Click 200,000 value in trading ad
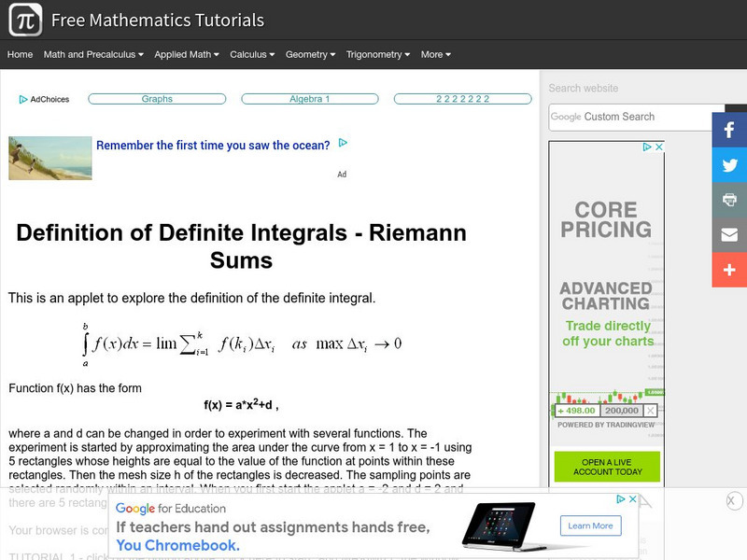 (x=621, y=411)
